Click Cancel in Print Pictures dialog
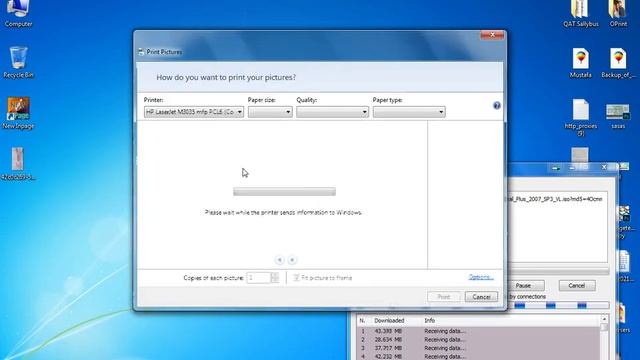The width and height of the screenshot is (640, 360). [481, 297]
